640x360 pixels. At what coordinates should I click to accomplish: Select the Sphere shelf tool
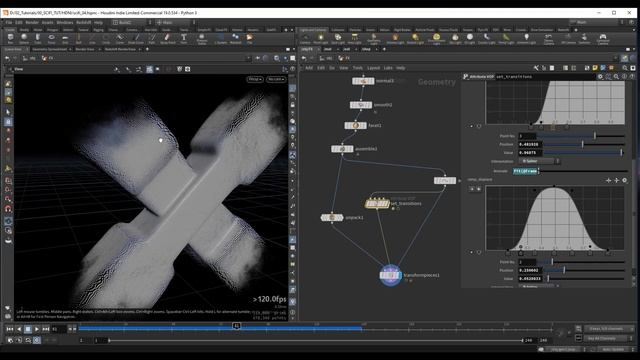(24, 39)
